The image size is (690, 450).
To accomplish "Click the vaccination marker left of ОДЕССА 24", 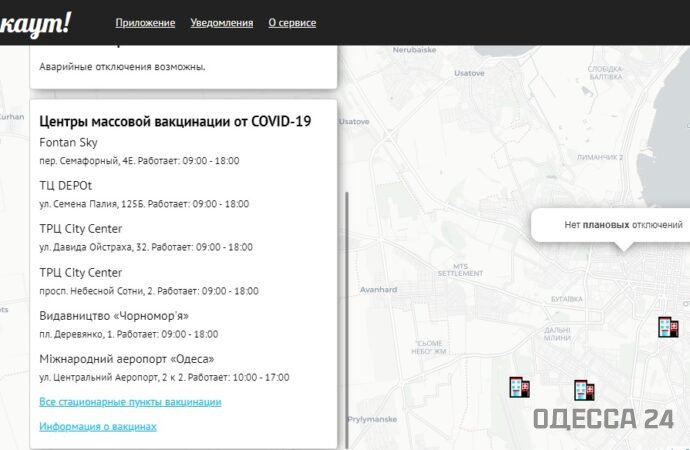I will tap(518, 386).
